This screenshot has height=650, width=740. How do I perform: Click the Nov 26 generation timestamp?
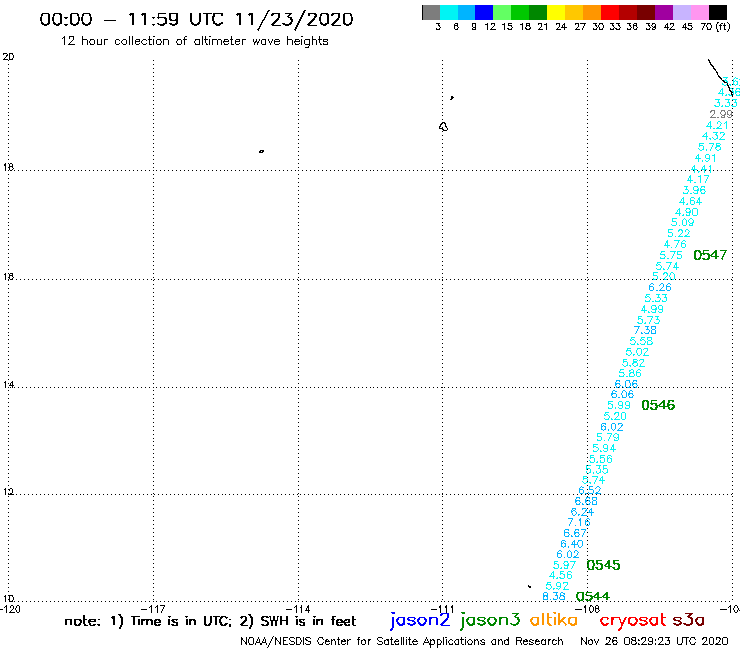tap(654, 642)
